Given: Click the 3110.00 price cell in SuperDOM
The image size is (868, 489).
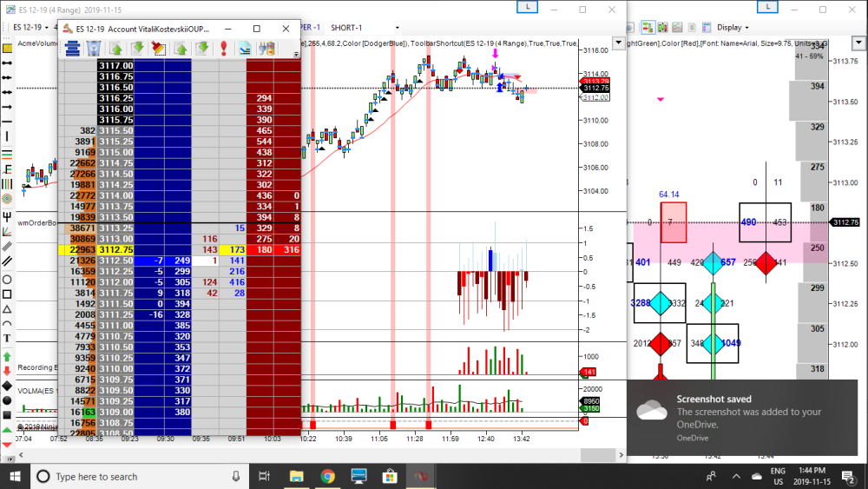Looking at the screenshot, I should pyautogui.click(x=115, y=369).
